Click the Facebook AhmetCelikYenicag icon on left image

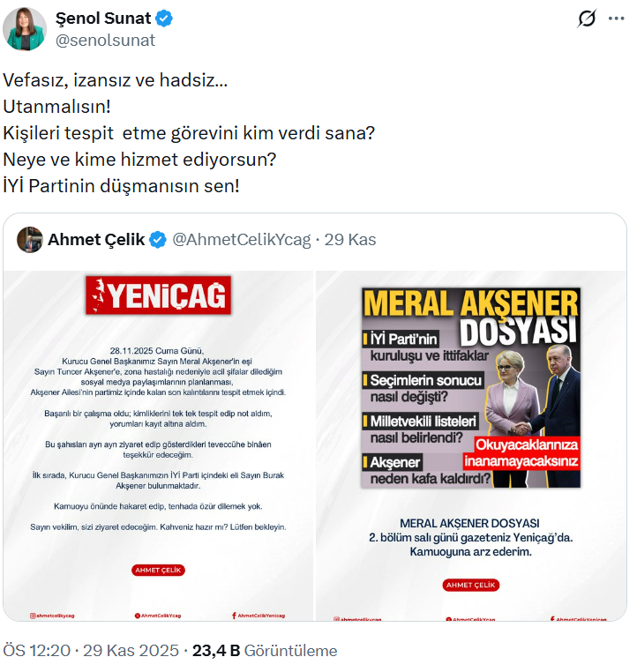click(234, 616)
